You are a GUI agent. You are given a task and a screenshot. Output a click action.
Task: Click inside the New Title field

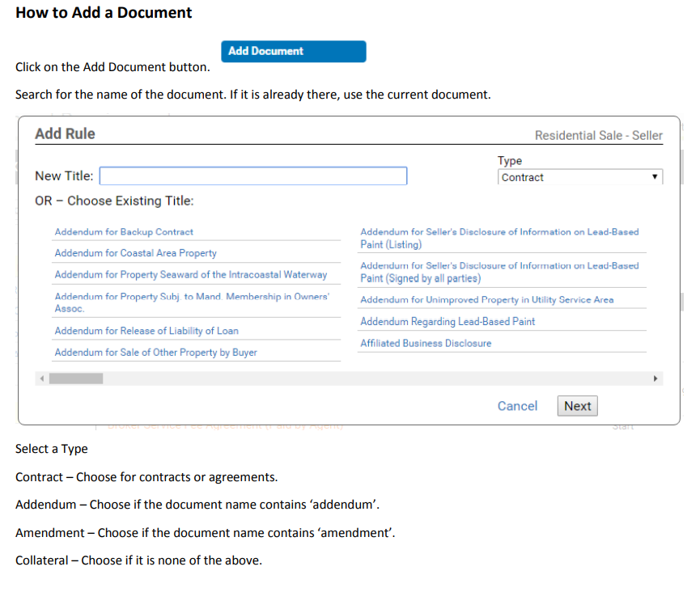pos(253,175)
